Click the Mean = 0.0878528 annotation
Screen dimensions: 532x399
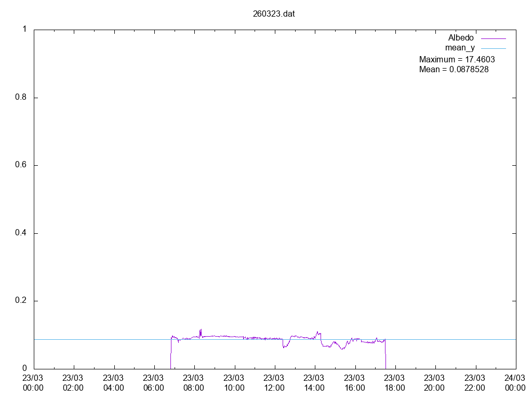click(454, 69)
